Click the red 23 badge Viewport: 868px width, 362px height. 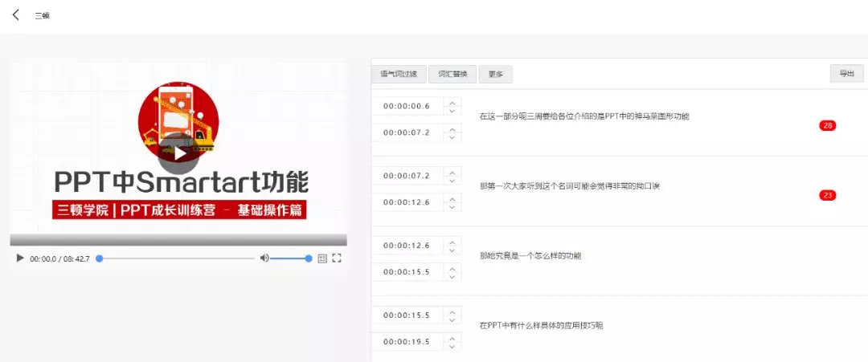point(828,195)
